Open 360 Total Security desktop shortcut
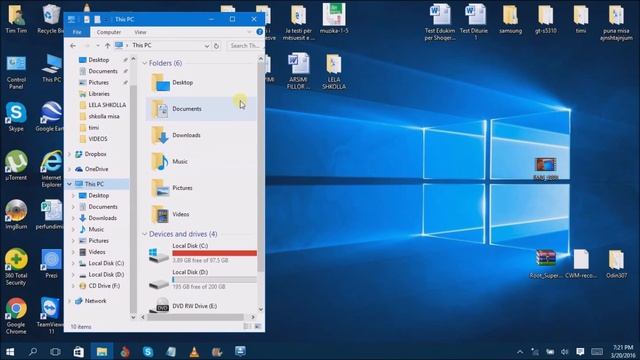The width and height of the screenshot is (640, 360). (x=16, y=267)
